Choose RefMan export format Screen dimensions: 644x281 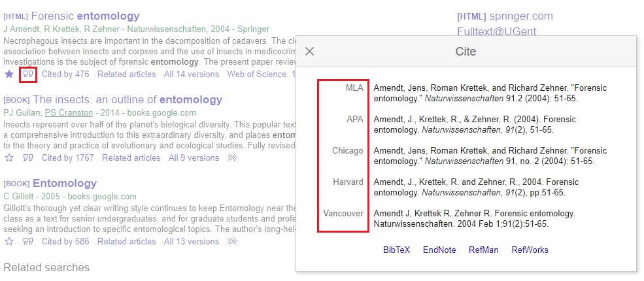click(x=483, y=250)
